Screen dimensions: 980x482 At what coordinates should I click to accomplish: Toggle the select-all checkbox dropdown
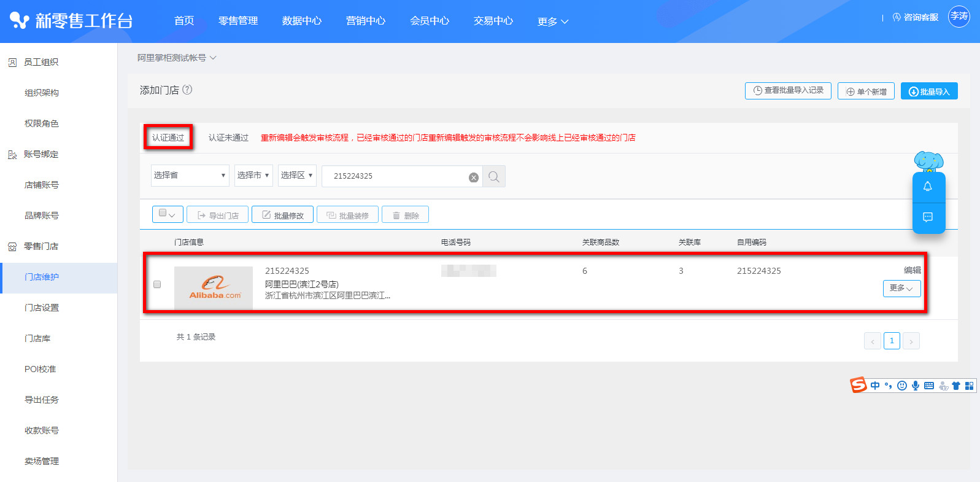point(167,214)
